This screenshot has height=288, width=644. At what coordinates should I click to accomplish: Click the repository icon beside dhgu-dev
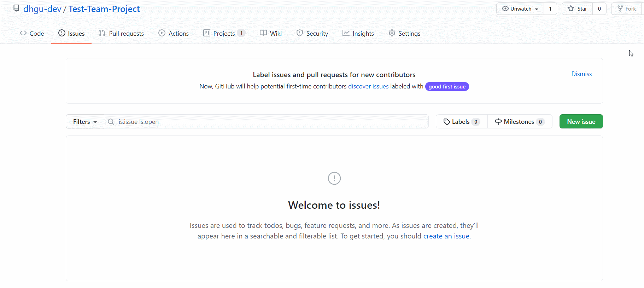(16, 8)
